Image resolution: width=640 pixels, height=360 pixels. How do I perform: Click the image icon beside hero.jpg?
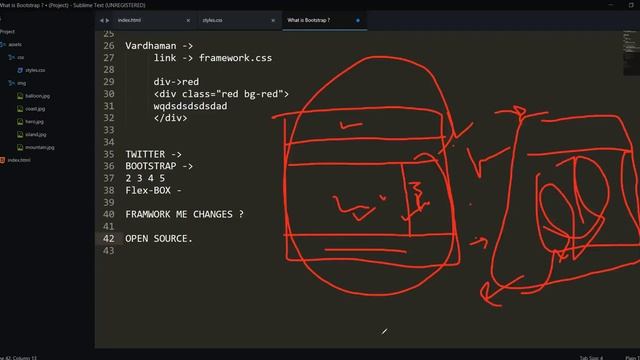point(20,122)
